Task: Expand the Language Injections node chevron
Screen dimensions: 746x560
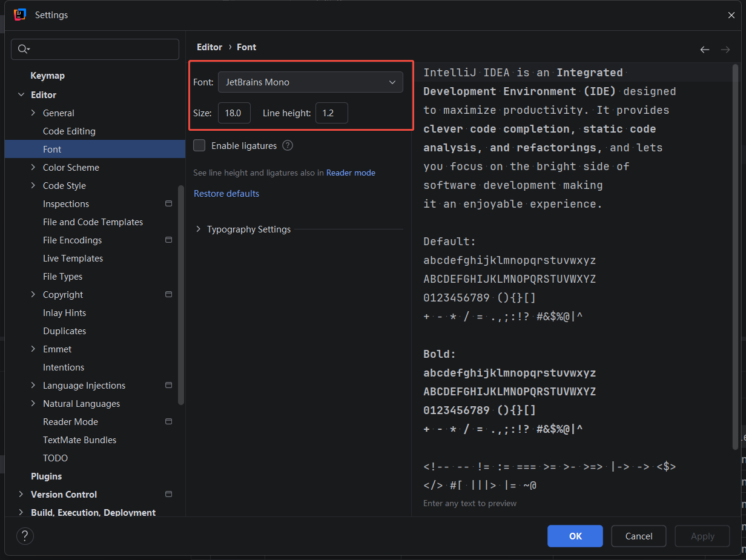Action: 33,386
